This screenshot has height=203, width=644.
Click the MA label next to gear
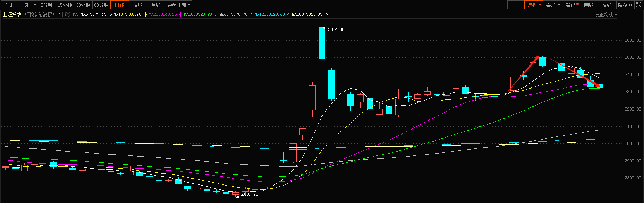75,14
